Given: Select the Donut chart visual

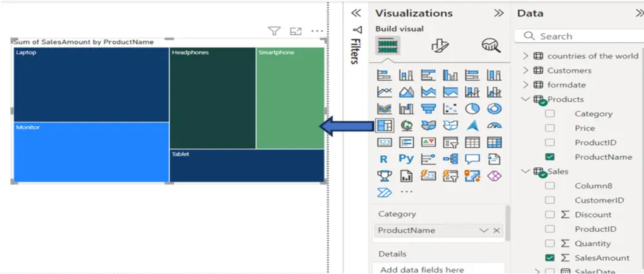Looking at the screenshot, I should 494,109.
